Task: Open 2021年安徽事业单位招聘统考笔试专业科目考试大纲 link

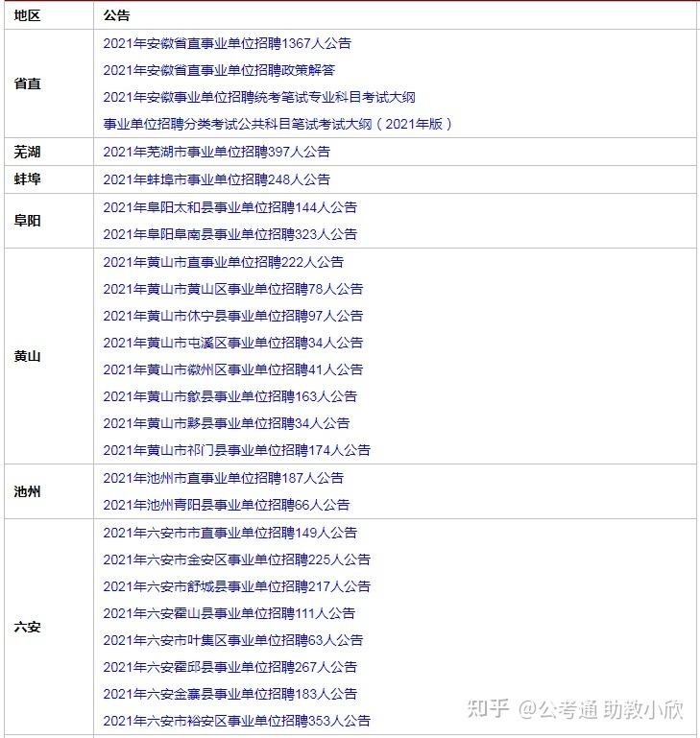Action: coord(259,98)
